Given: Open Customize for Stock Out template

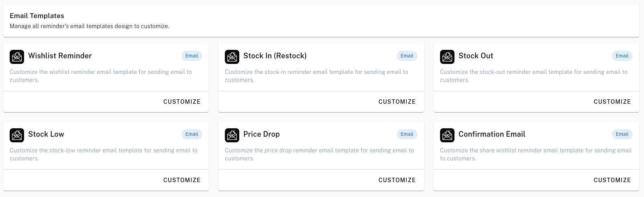Looking at the screenshot, I should point(612,102).
